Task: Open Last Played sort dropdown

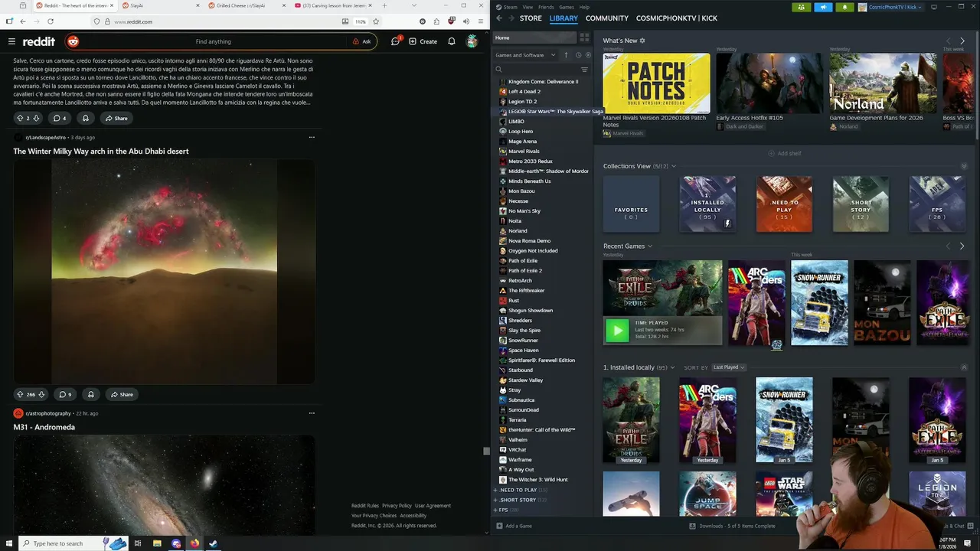Action: pos(729,367)
